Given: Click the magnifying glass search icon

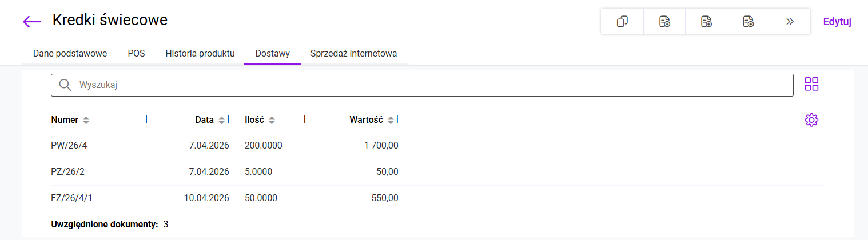Looking at the screenshot, I should click(66, 85).
